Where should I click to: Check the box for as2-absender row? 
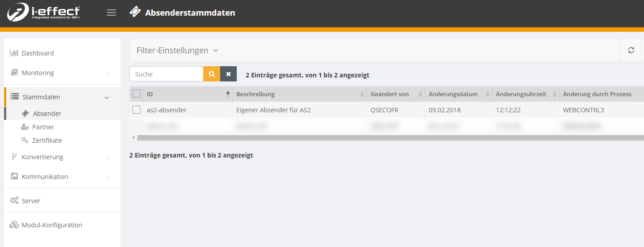[136, 110]
